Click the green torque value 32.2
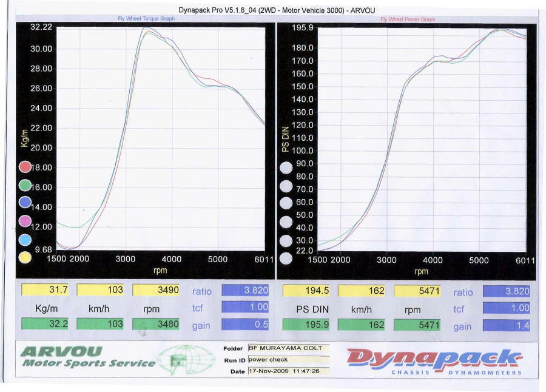 pyautogui.click(x=45, y=323)
